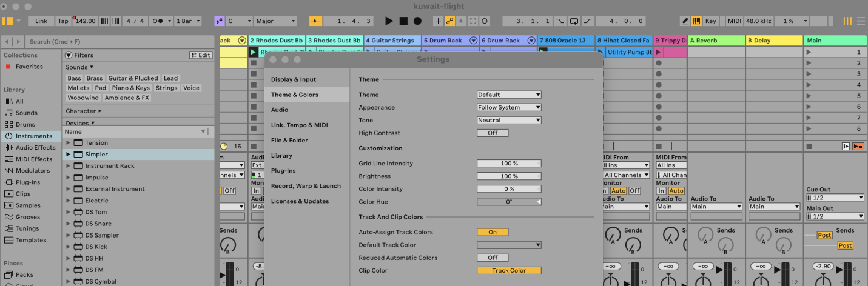Enable MIDI Map Mode
Screen dimensions: 868x286
click(x=735, y=21)
